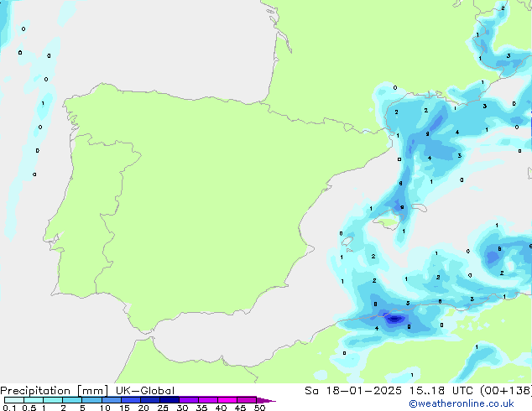The width and height of the screenshot is (532, 411).
Task: Pick the 10–15 mm legend color swatch
Action: pyautogui.click(x=111, y=400)
